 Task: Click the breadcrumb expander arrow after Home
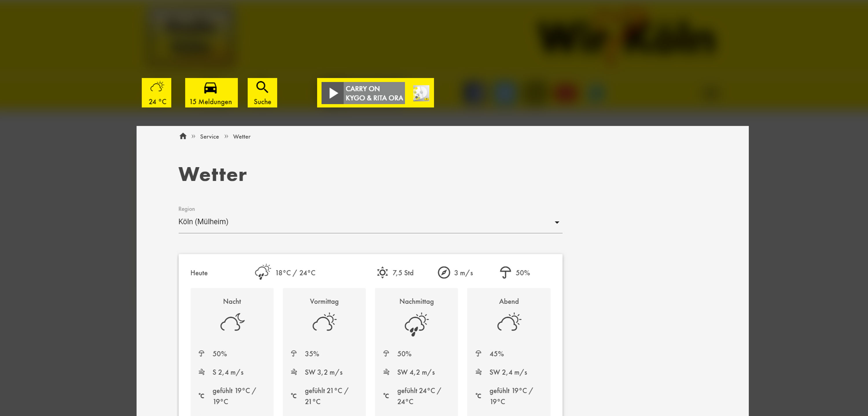pyautogui.click(x=193, y=136)
